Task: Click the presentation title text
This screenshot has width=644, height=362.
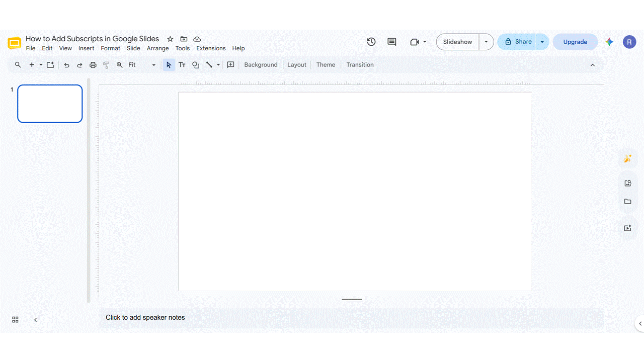Action: 92,39
